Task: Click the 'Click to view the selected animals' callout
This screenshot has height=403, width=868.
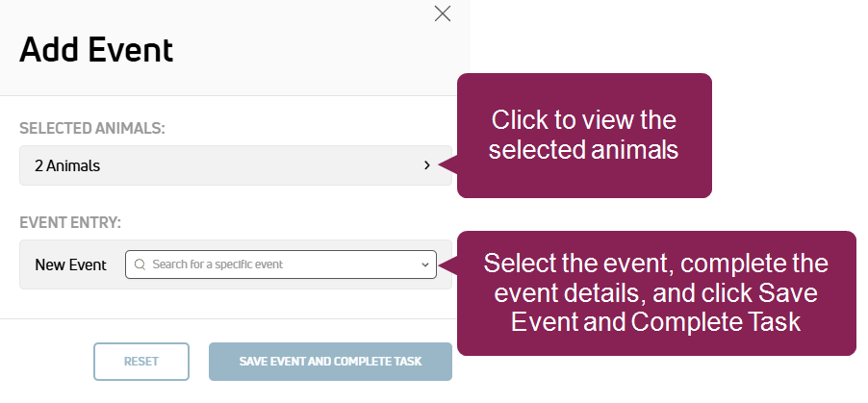Action: pyautogui.click(x=584, y=136)
